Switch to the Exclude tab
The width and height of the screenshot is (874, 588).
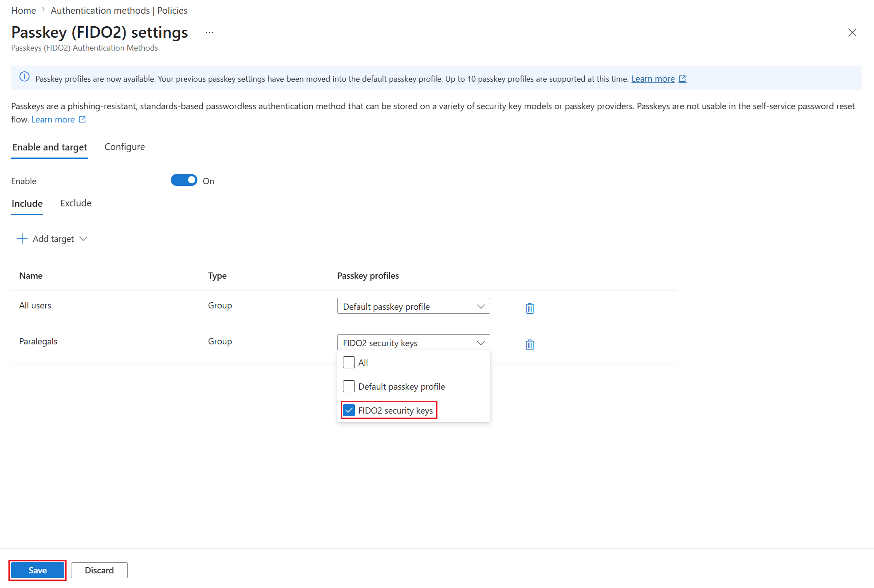pos(76,203)
